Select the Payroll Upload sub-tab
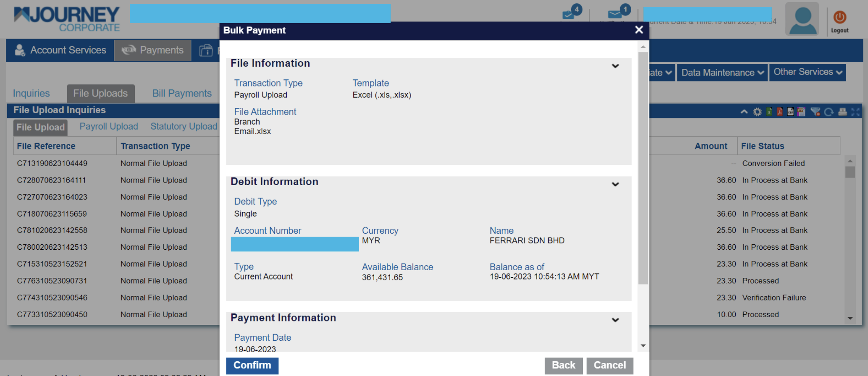Viewport: 868px width, 376px height. pos(109,127)
